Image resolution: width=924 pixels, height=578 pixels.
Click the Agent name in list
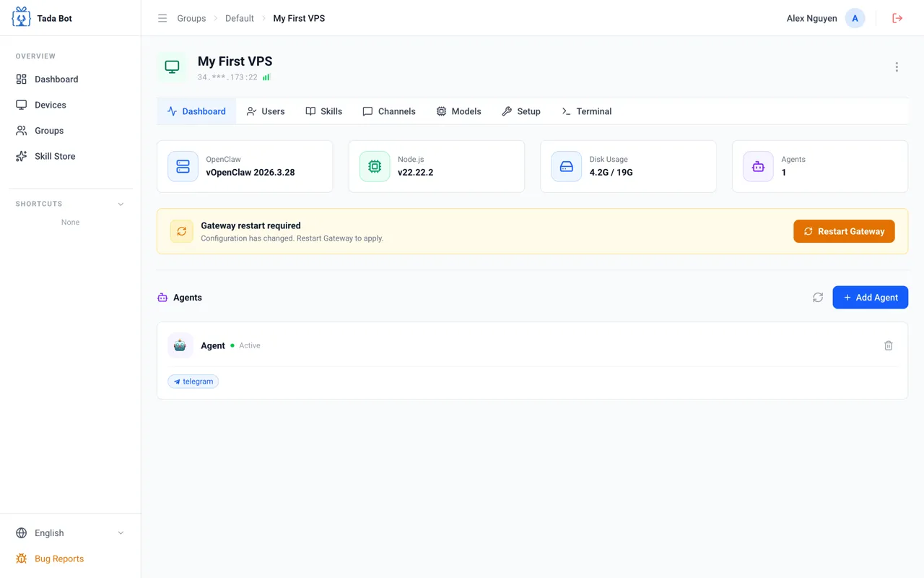pyautogui.click(x=213, y=345)
